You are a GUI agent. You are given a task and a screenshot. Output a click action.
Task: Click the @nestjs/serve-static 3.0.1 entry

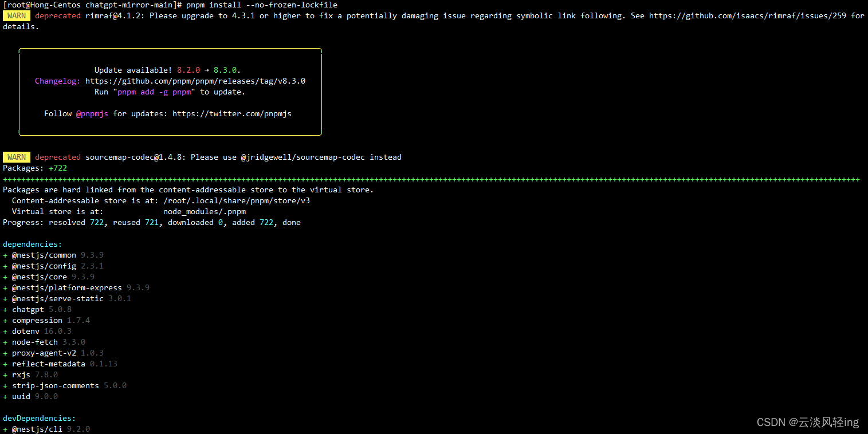point(67,298)
